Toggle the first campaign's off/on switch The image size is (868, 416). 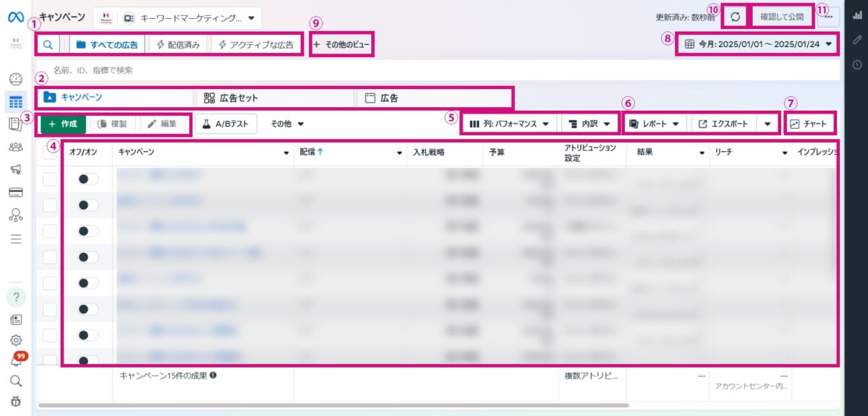(88, 179)
